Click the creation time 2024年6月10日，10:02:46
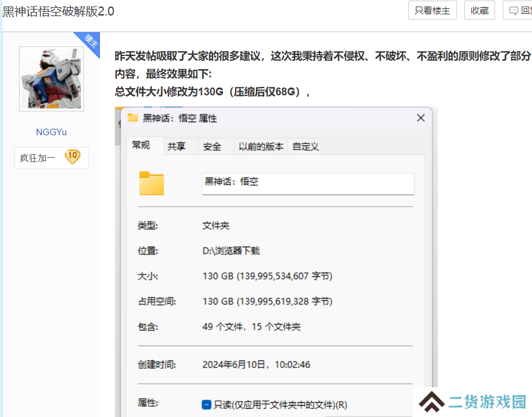The width and height of the screenshot is (532, 417). click(x=256, y=365)
